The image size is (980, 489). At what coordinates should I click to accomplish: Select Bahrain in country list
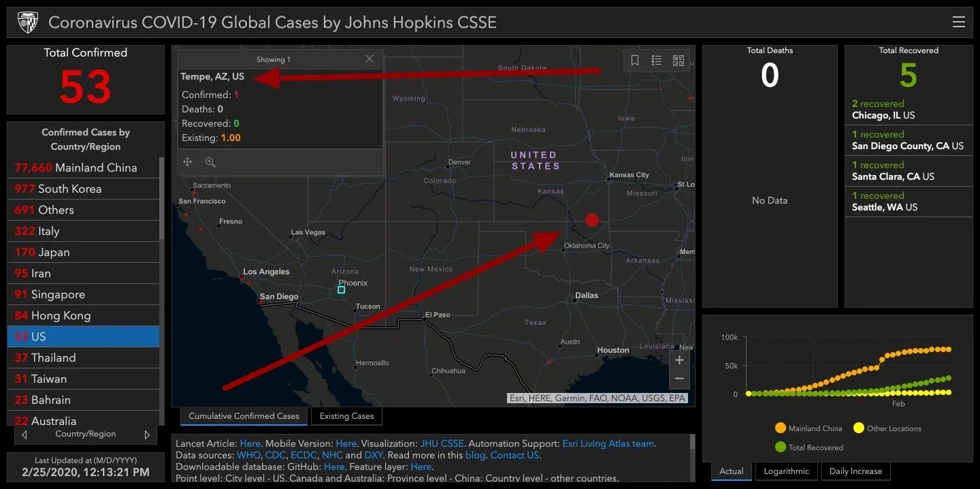(83, 400)
